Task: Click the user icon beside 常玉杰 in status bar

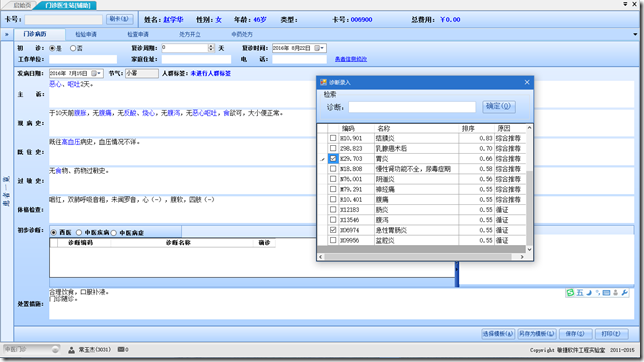Action: point(71,350)
